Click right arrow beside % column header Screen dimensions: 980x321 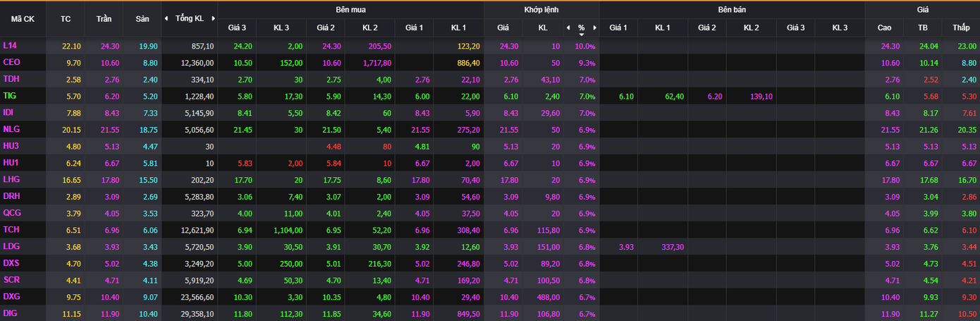pyautogui.click(x=594, y=28)
